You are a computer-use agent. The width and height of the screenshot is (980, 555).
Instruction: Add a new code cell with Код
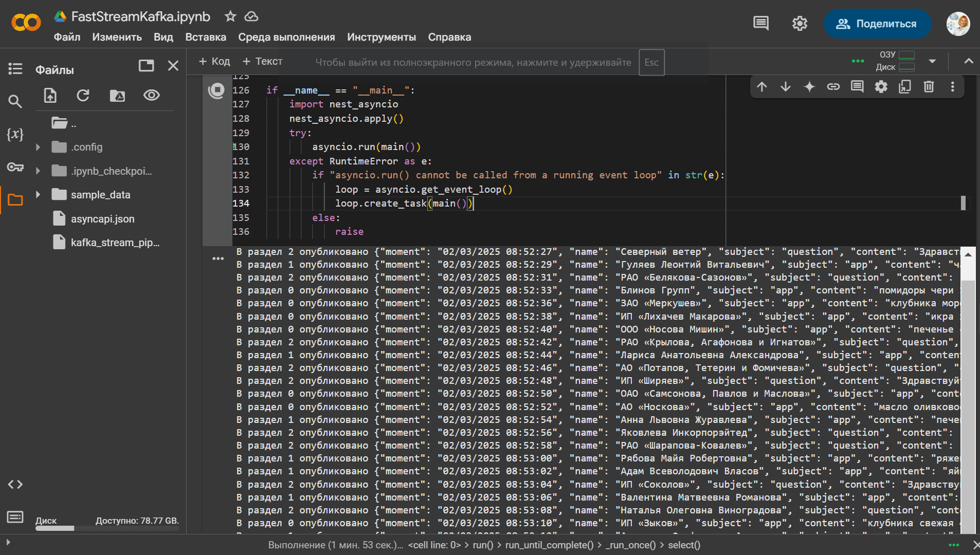(214, 61)
